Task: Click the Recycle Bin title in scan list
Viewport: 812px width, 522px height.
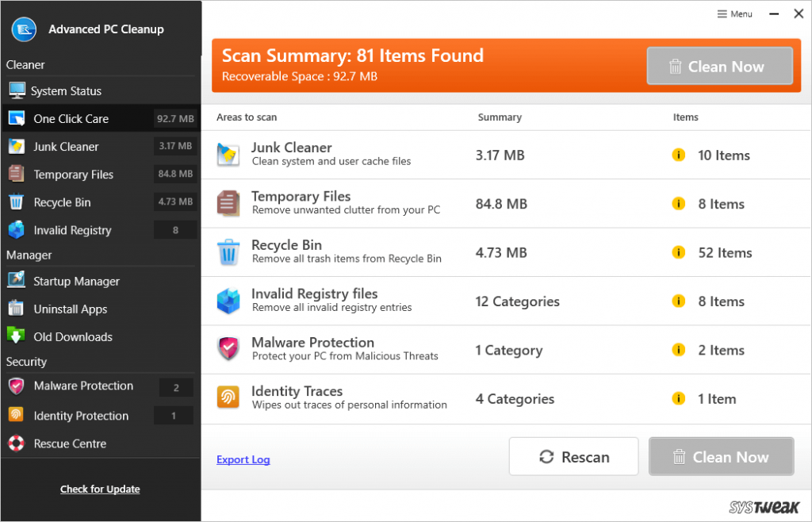Action: point(286,245)
